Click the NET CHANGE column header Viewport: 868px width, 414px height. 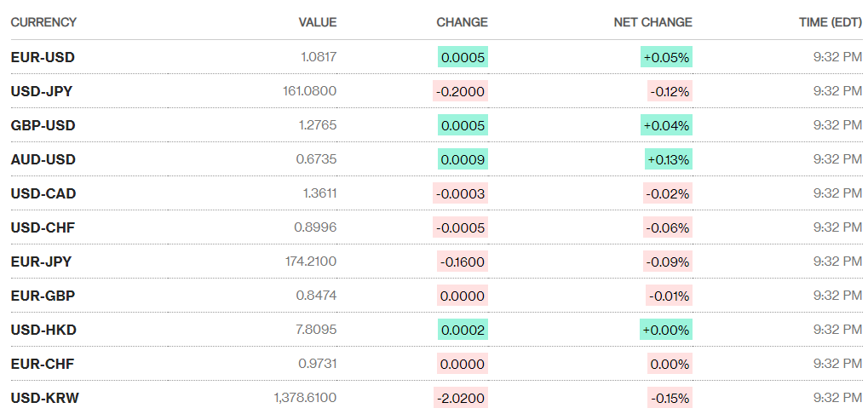pyautogui.click(x=652, y=22)
